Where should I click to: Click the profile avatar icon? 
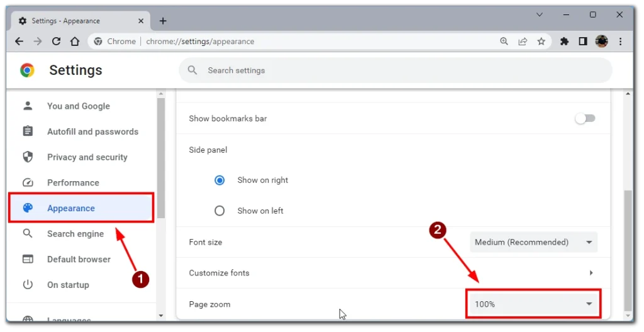pos(601,41)
